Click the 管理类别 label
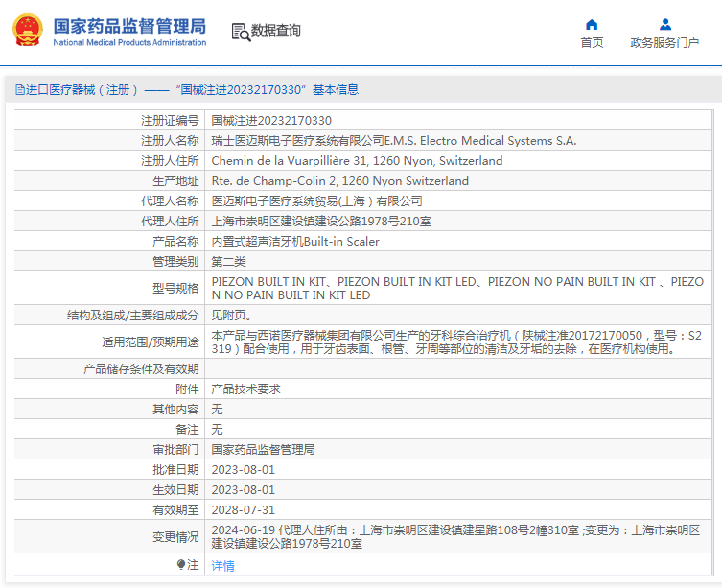 coord(175,262)
